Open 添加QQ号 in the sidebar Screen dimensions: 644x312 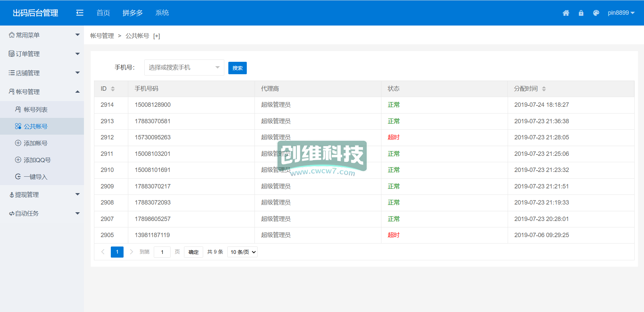point(37,160)
